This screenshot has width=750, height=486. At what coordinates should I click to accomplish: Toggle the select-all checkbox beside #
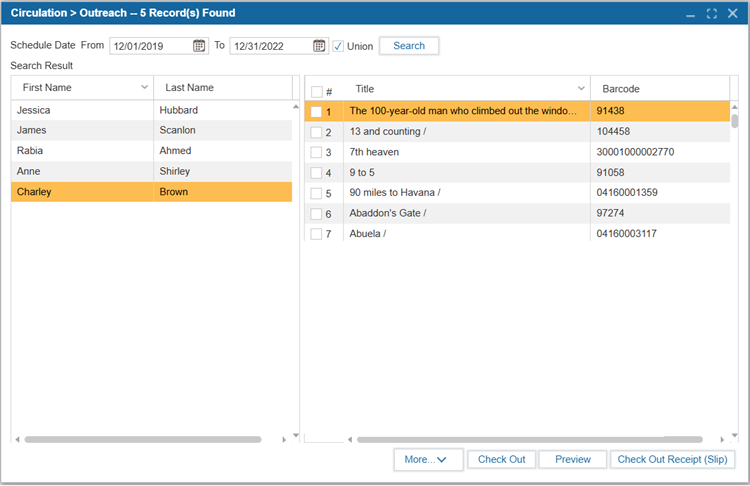click(x=317, y=91)
